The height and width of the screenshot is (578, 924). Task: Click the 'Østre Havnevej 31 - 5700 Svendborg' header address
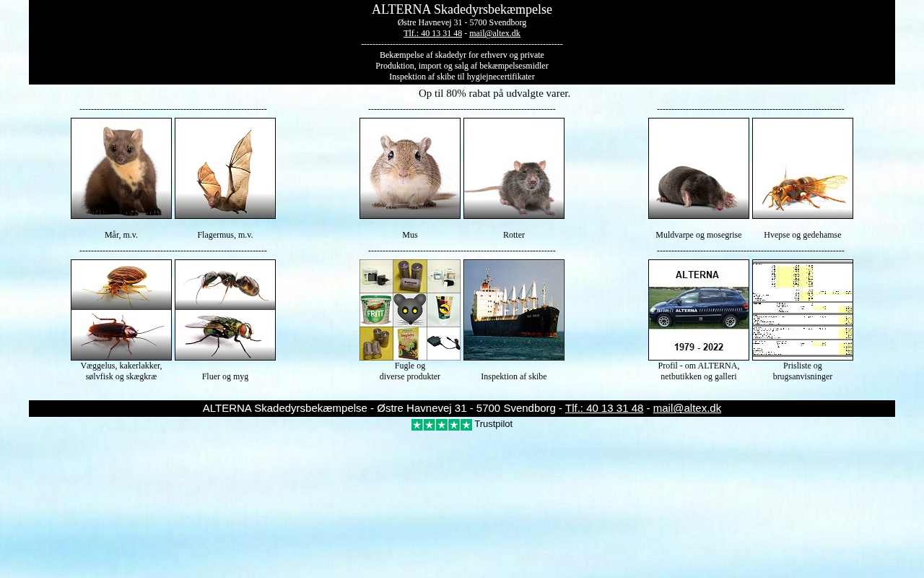click(462, 22)
